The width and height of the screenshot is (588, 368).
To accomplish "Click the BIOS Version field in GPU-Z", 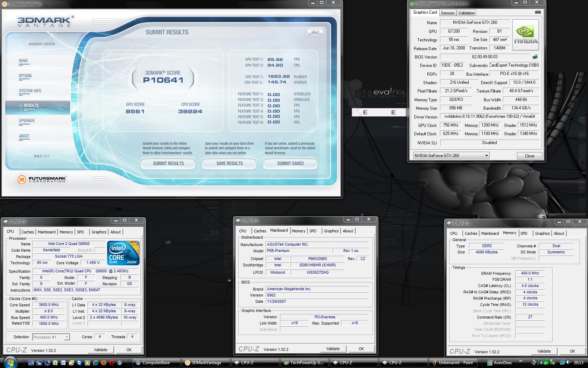I will coord(485,57).
